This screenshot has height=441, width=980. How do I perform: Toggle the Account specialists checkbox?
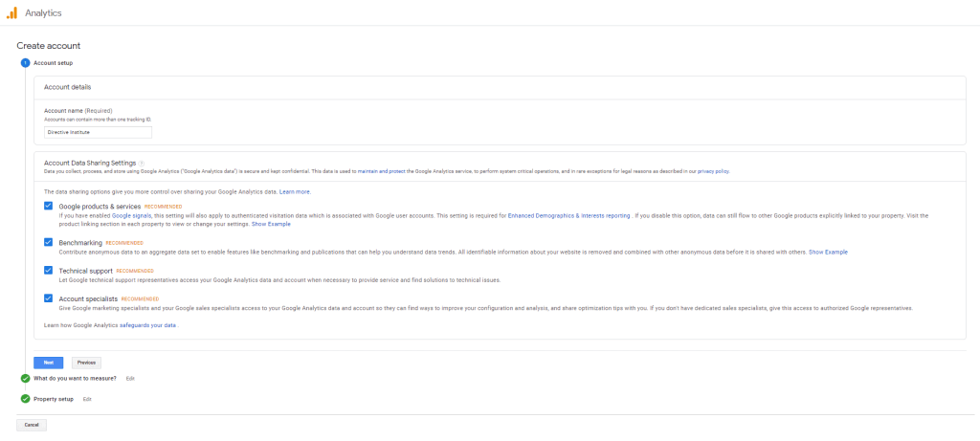48,298
